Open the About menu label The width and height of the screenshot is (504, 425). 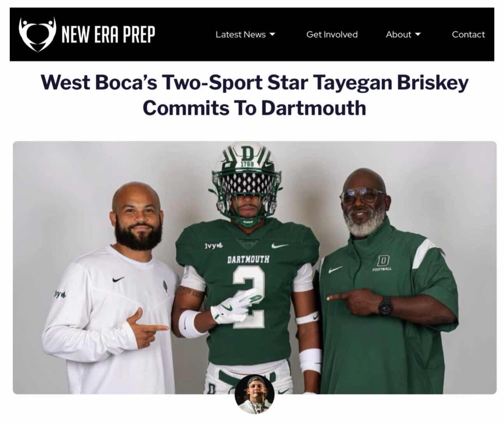[398, 35]
